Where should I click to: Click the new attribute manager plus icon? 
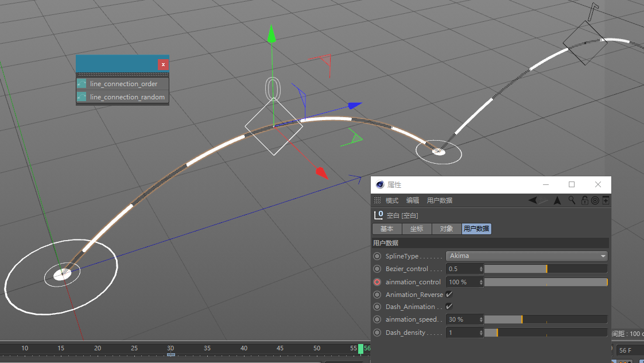(606, 200)
